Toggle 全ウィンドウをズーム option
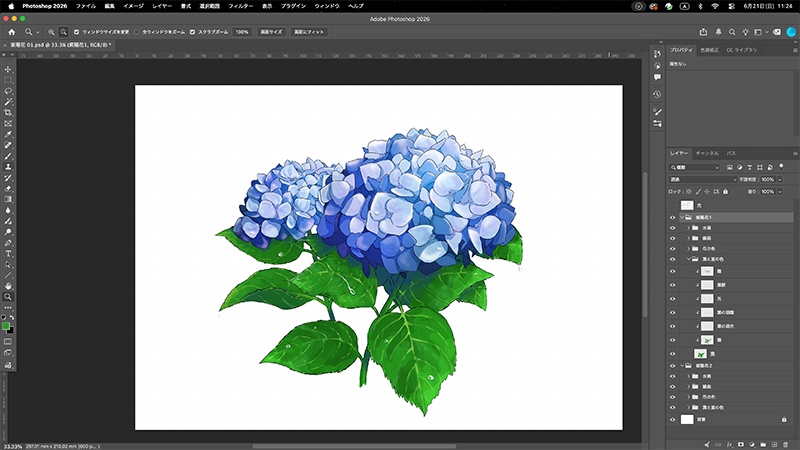Screen dimensions: 800x450 [137, 32]
